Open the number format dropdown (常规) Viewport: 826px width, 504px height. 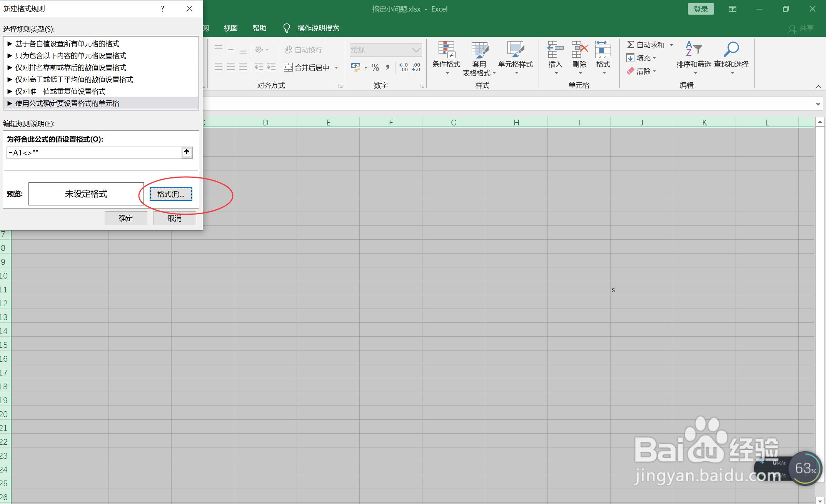pos(416,50)
